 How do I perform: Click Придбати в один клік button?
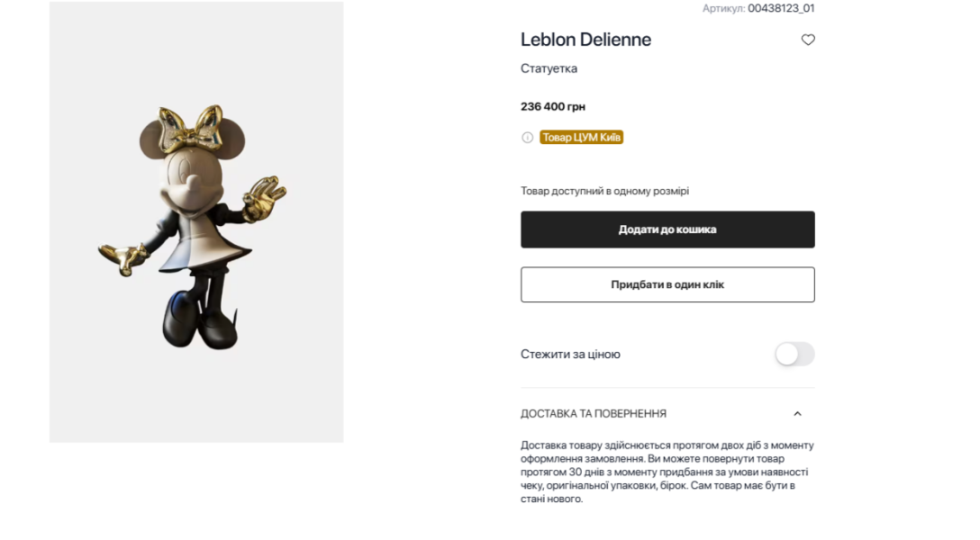point(667,284)
